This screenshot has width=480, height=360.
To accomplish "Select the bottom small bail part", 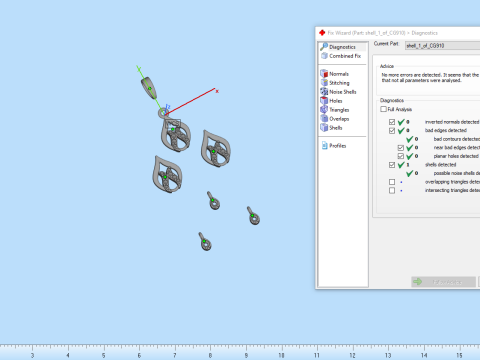I will click(x=205, y=242).
